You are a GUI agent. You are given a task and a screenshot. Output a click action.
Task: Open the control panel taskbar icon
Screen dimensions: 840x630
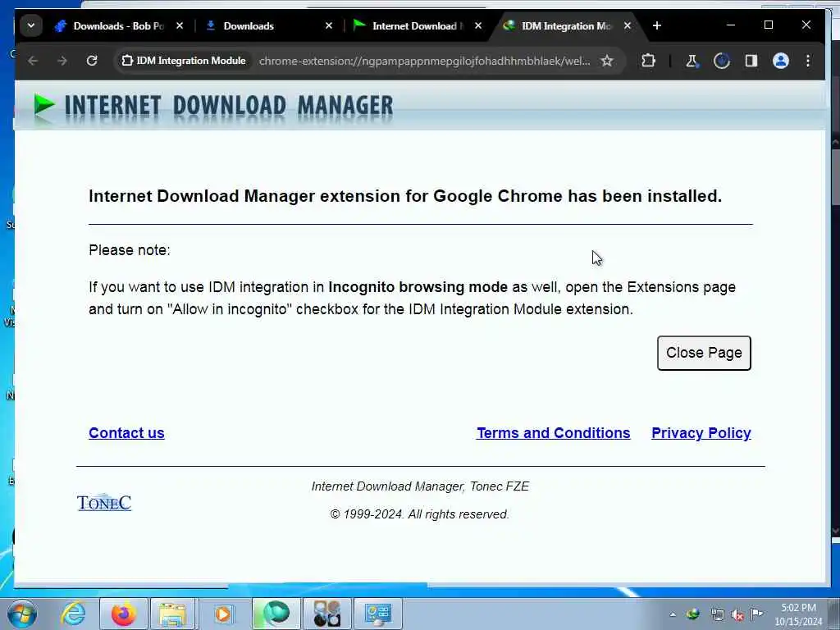(x=377, y=614)
